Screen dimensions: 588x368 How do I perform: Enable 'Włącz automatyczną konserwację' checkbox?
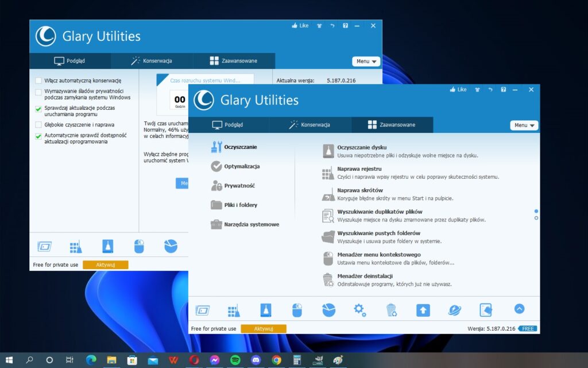(x=38, y=80)
